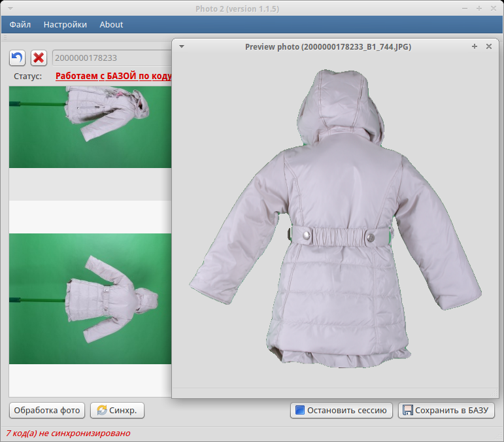Click the sync icon on Синхр. button
This screenshot has width=504, height=442.
click(x=102, y=411)
